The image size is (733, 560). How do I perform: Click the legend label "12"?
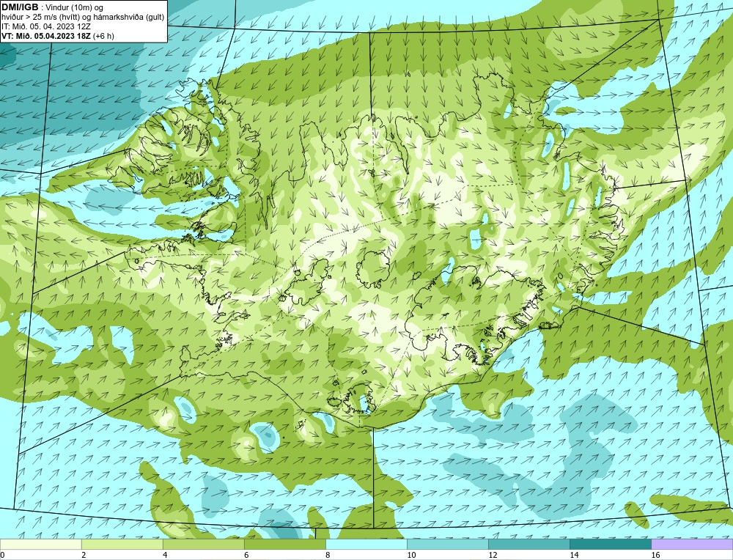(493, 555)
